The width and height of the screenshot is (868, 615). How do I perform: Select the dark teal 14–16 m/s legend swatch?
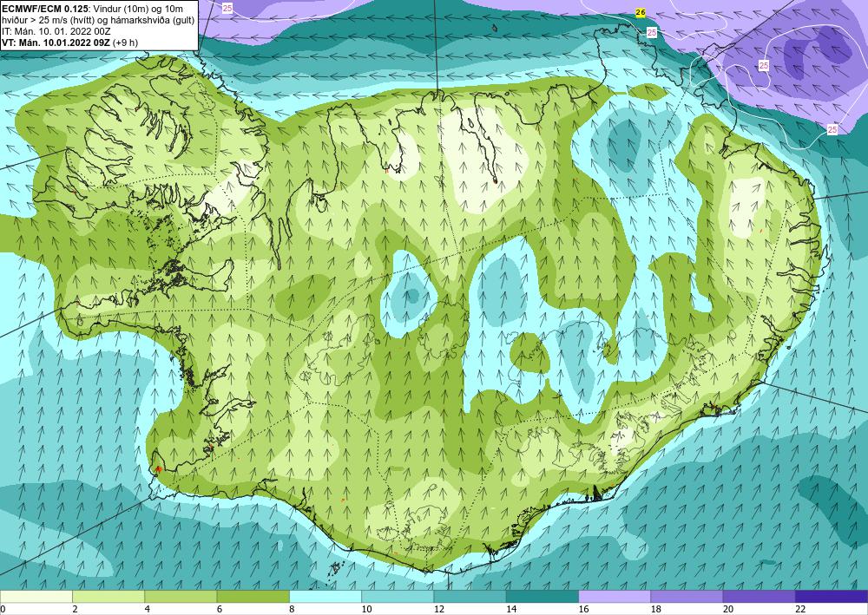coord(542,597)
